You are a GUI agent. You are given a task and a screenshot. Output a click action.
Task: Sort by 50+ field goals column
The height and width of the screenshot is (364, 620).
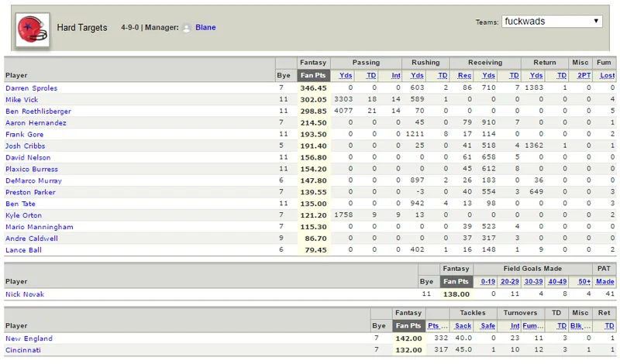tap(584, 282)
